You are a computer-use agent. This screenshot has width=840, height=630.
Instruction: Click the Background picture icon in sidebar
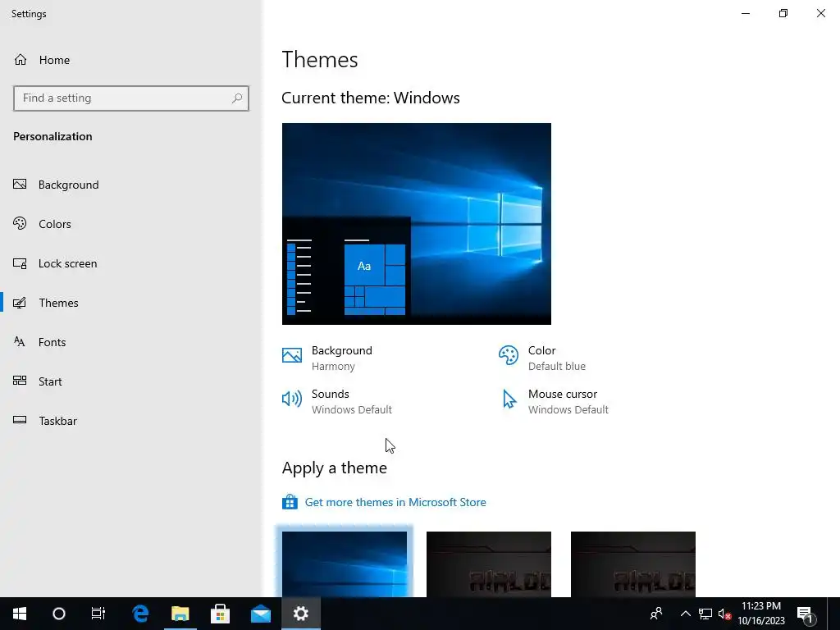(x=20, y=185)
